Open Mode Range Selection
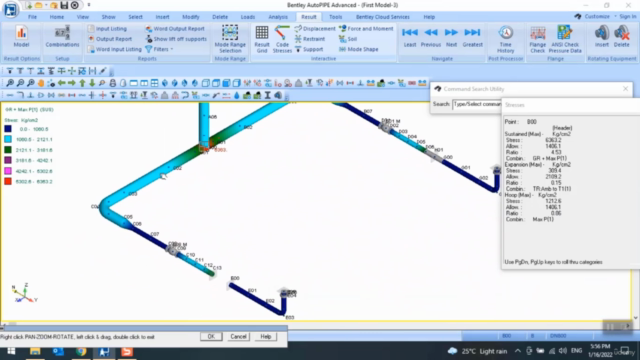This screenshot has width=640, height=360. click(x=230, y=38)
